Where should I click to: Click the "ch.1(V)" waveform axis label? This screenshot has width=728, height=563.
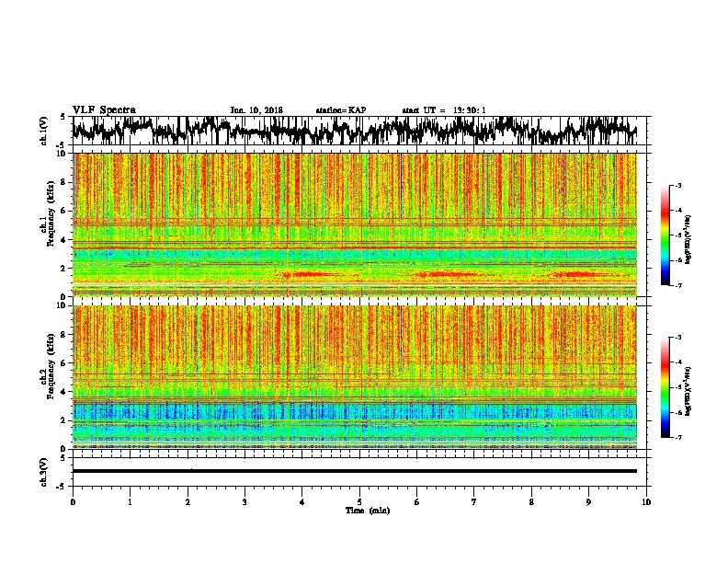point(44,131)
